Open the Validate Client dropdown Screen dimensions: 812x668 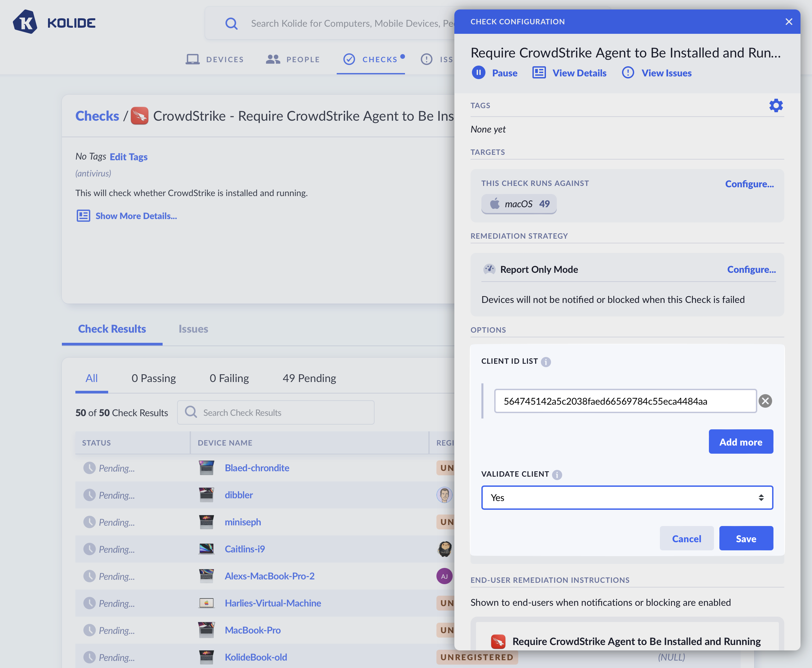click(x=627, y=498)
